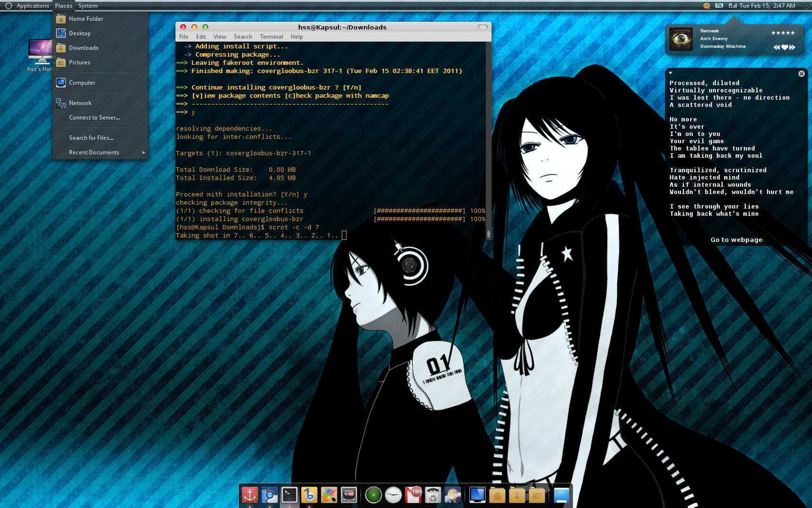Close the lyrics panel
Viewport: 812px width, 508px height.
(801, 74)
